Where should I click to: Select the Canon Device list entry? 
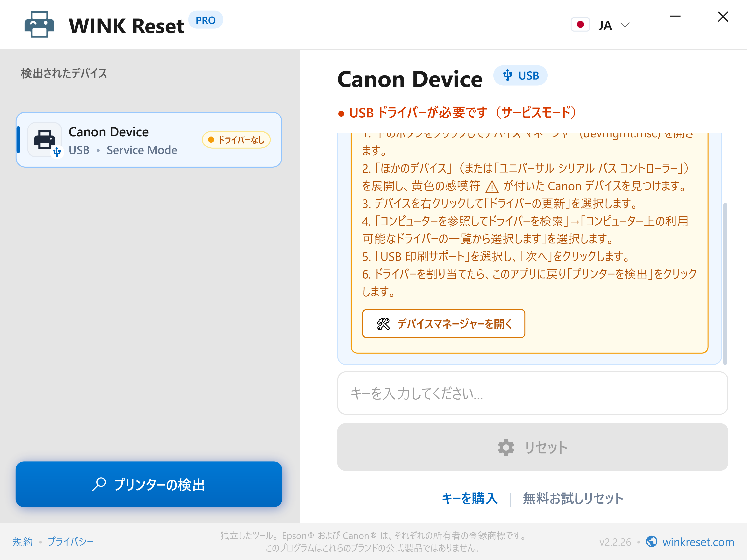click(x=149, y=140)
